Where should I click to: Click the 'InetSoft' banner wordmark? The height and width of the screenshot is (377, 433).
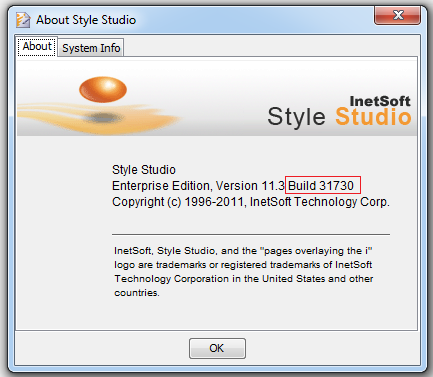point(380,101)
